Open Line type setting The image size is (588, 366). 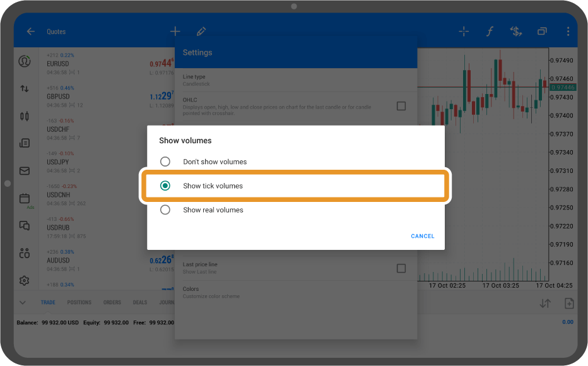point(296,80)
